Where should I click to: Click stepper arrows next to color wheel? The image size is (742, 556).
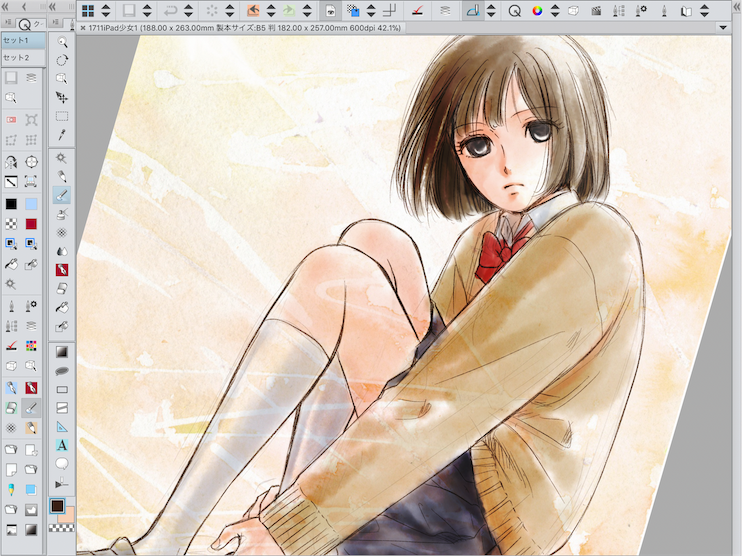pos(555,10)
